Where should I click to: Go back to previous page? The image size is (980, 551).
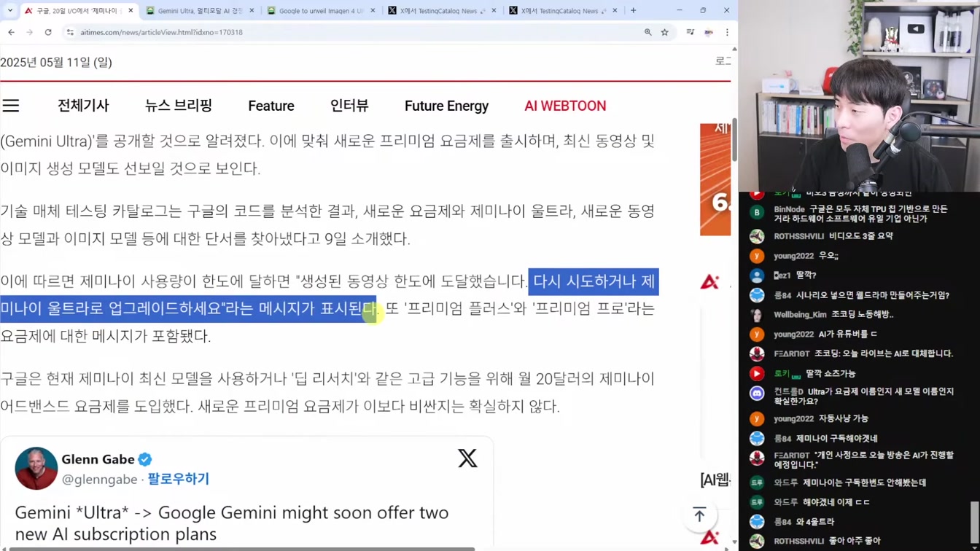click(11, 32)
